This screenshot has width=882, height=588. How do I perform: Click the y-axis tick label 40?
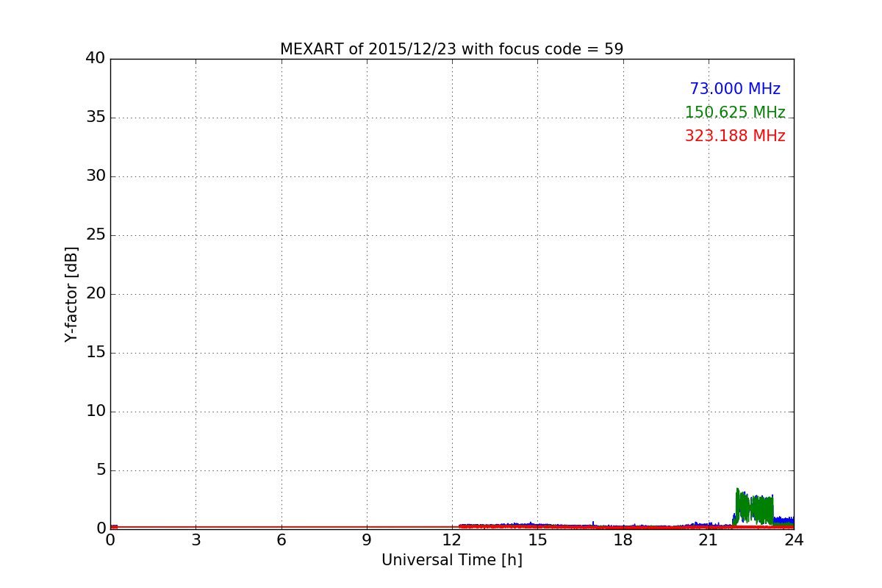tap(96, 58)
